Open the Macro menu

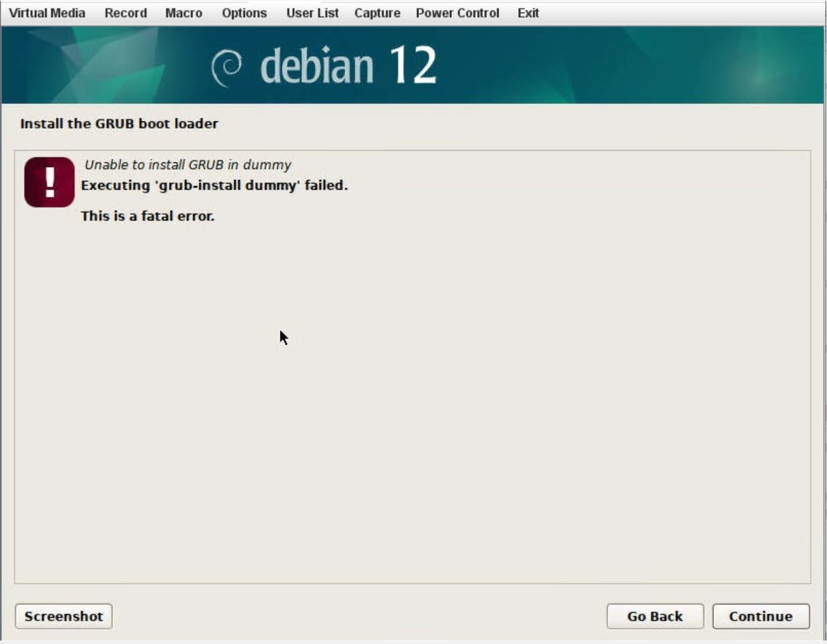[x=183, y=13]
